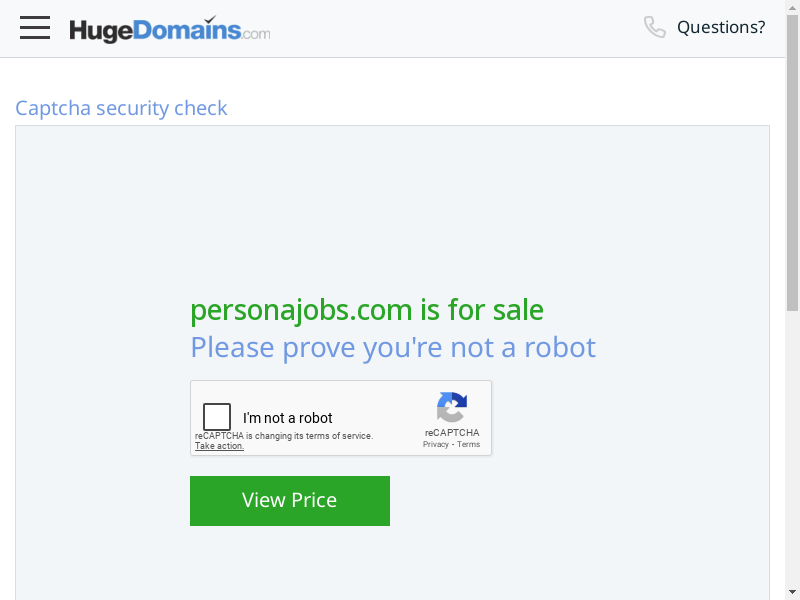Click the phone handset icon
This screenshot has height=600, width=800.
pos(654,27)
